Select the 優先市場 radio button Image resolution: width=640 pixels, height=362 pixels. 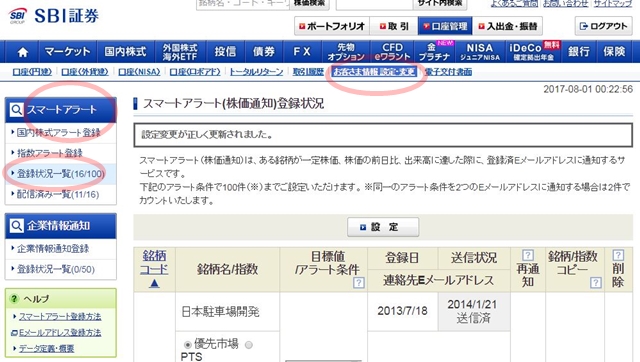pos(187,345)
